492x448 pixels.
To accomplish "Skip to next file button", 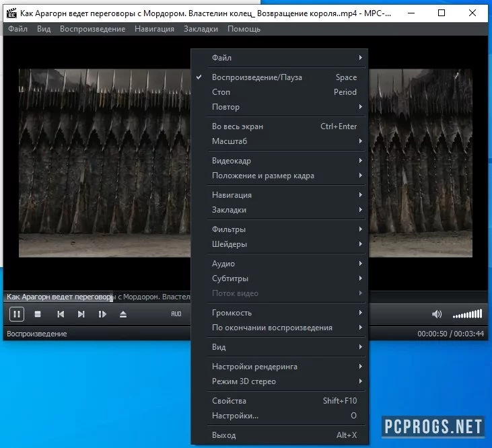I will 81,314.
